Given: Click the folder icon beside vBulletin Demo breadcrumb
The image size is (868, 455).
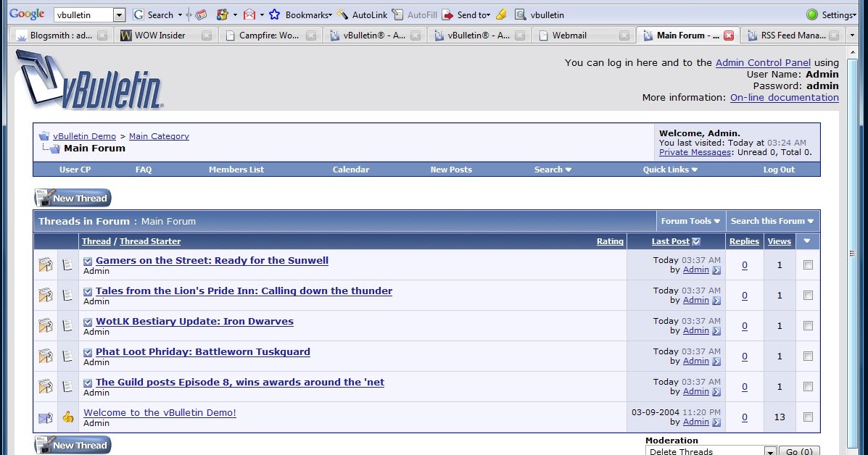Looking at the screenshot, I should click(44, 136).
